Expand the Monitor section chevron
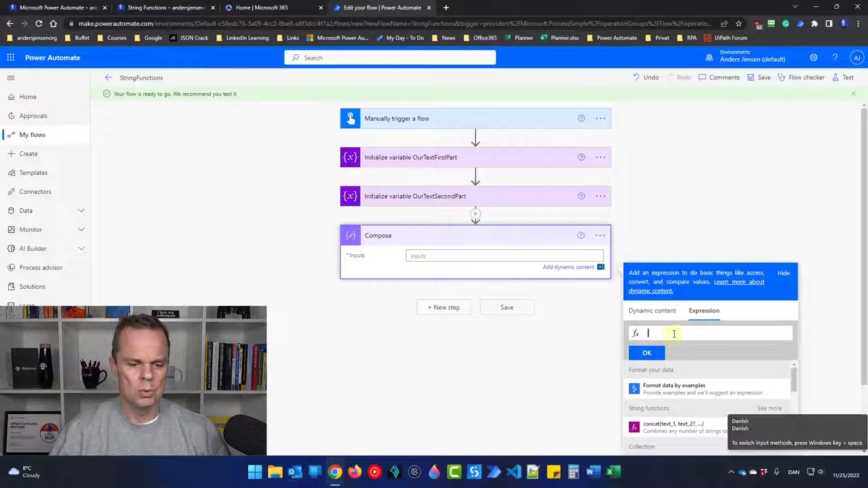Image resolution: width=868 pixels, height=488 pixels. coord(81,230)
